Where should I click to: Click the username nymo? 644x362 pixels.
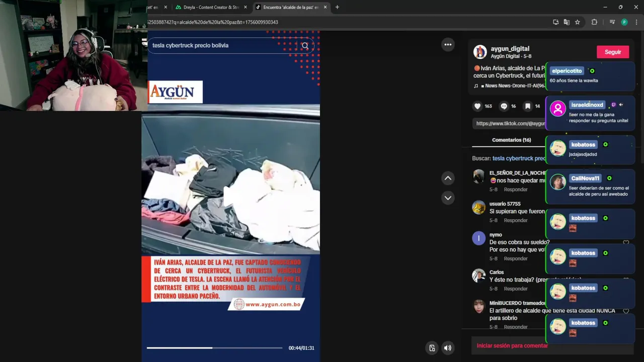496,235
